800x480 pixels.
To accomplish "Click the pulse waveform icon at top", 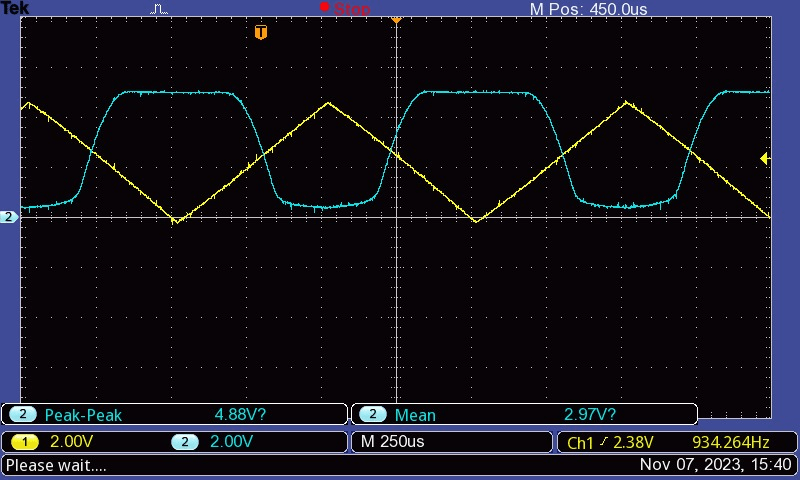I will click(x=160, y=9).
